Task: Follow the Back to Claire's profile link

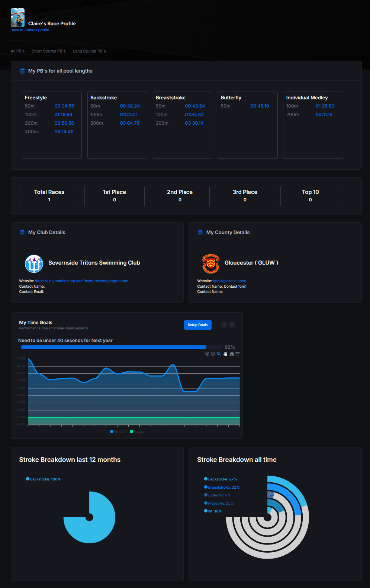Action: pyautogui.click(x=30, y=30)
